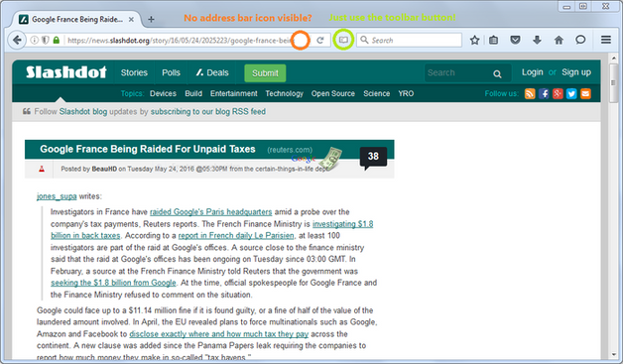This screenshot has height=364, width=623.
Task: Open the downloads arrow icon
Action: coord(537,40)
